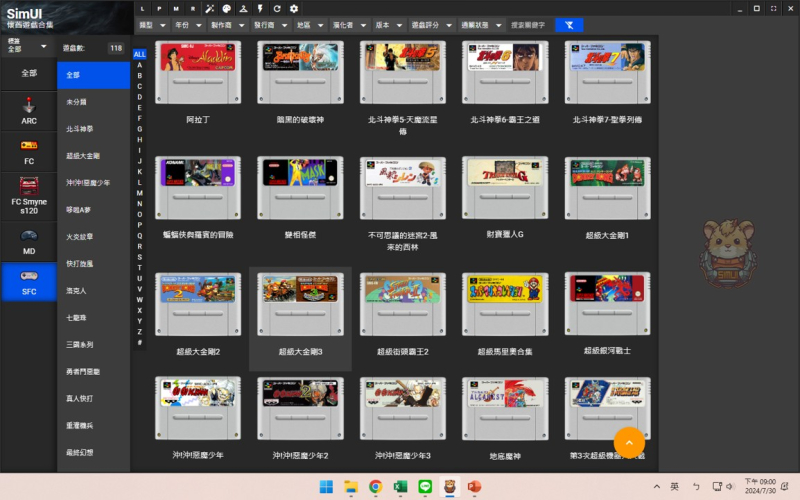Screen dimensions: 800x500
Task: Select the 北斗神拳6-霸王之道 cartridge
Action: pyautogui.click(x=505, y=72)
